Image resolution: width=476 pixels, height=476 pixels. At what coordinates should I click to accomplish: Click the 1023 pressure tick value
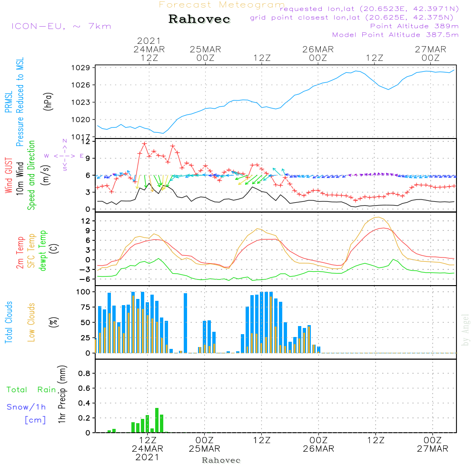[81, 102]
